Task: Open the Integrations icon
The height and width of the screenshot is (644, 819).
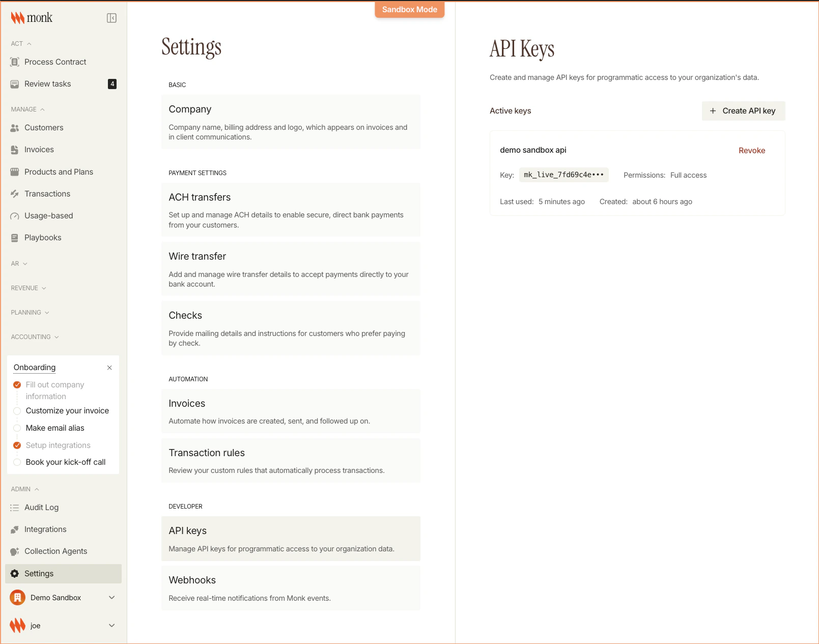Action: (14, 529)
